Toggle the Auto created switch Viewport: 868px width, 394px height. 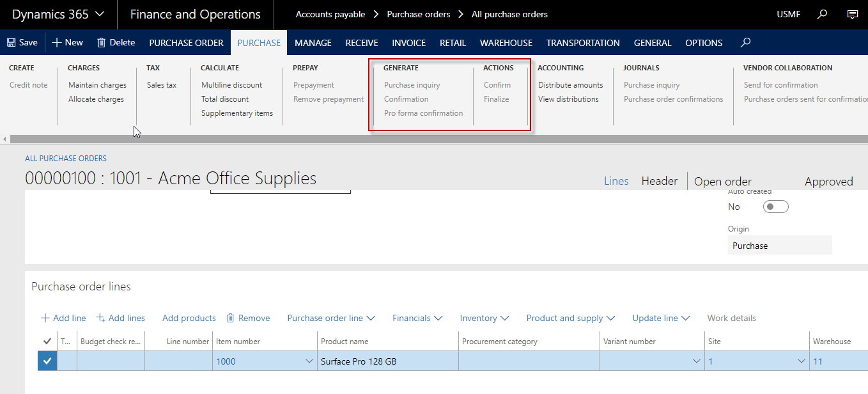[x=776, y=207]
